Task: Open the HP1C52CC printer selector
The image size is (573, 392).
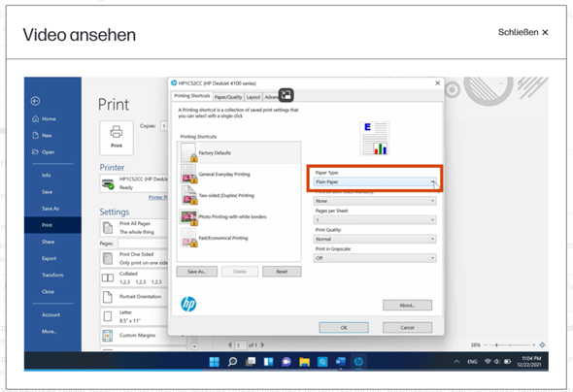Action: click(x=134, y=182)
